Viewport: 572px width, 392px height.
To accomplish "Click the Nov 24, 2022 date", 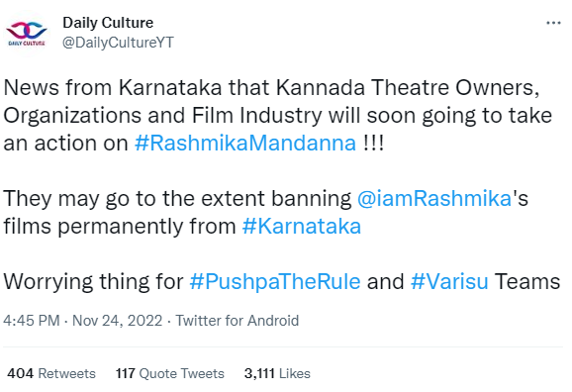I will [x=117, y=321].
